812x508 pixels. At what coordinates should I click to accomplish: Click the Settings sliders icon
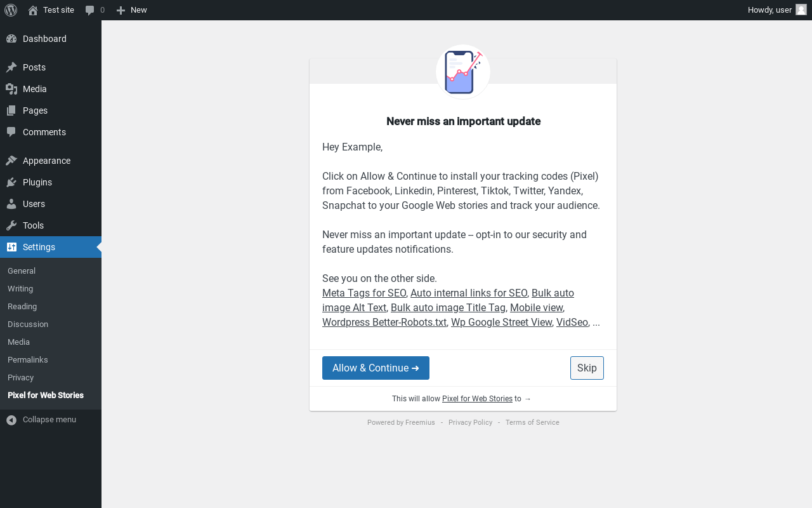[x=11, y=247]
